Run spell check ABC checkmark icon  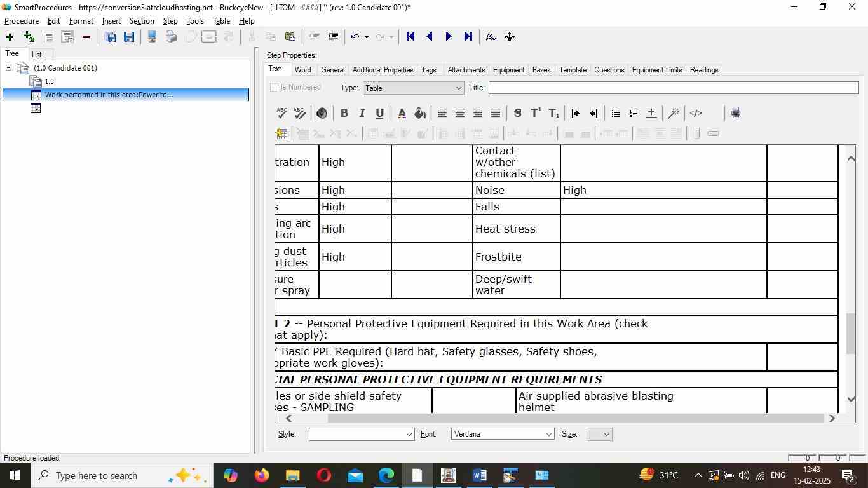coord(281,113)
